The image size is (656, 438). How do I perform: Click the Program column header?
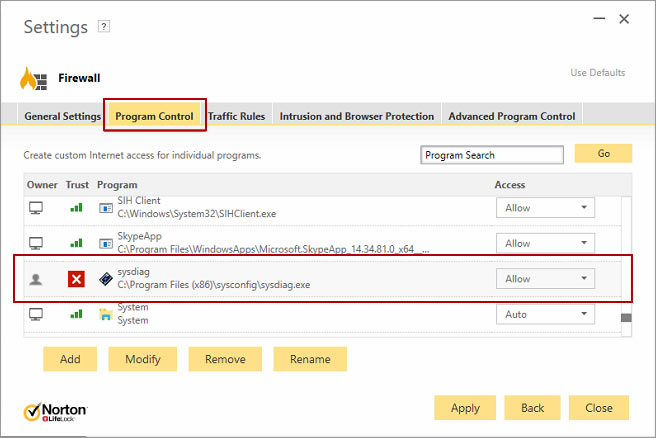[x=117, y=185]
